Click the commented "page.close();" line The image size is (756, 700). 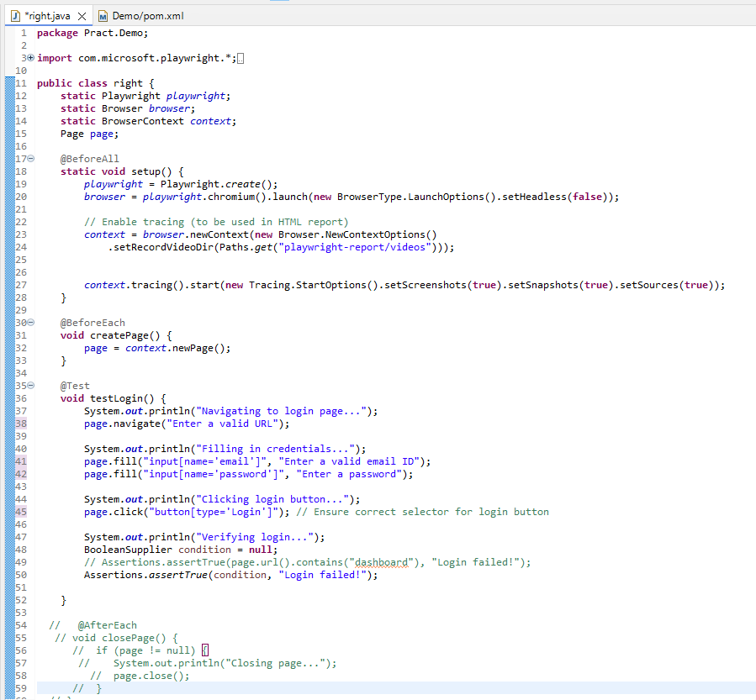click(140, 676)
